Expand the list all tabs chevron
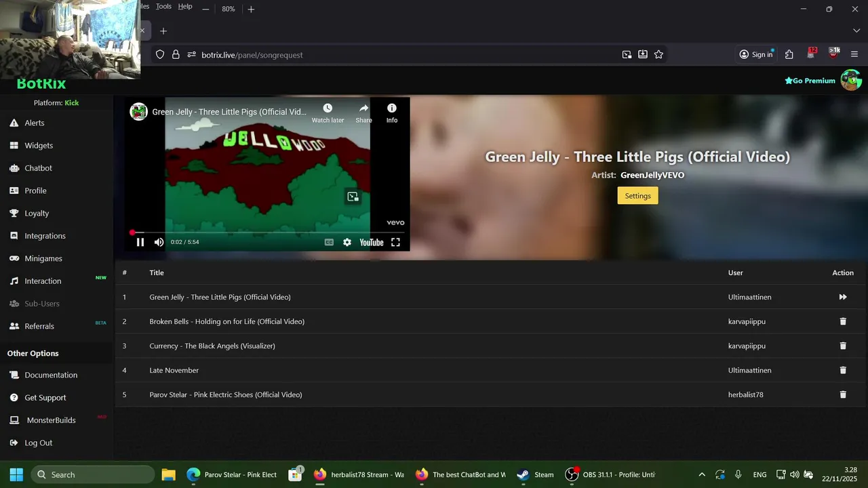 (x=856, y=31)
